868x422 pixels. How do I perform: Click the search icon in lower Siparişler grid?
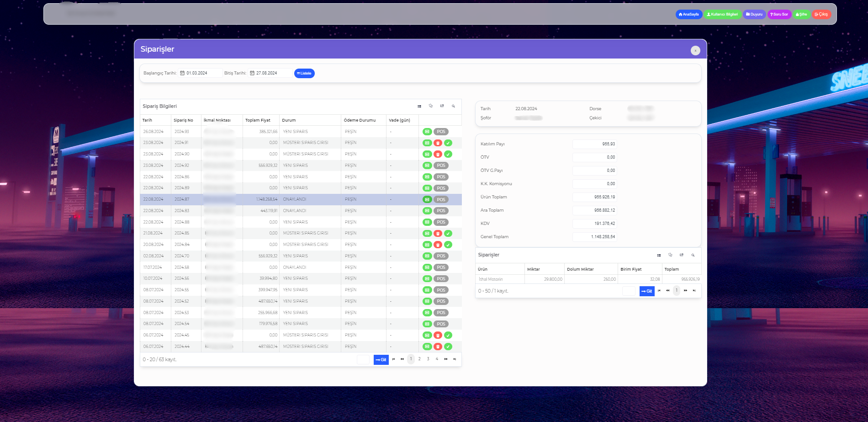point(693,255)
